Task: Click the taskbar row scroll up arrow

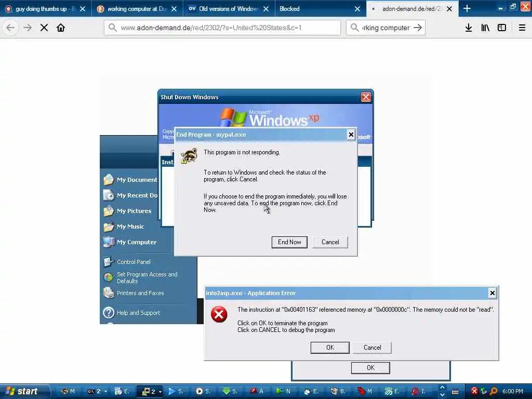Action: coord(443,388)
